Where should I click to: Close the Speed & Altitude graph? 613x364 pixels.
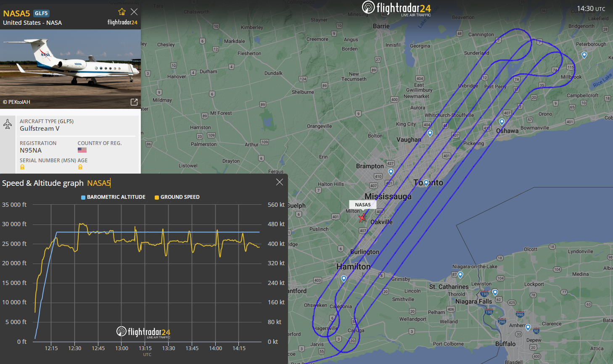pyautogui.click(x=280, y=182)
